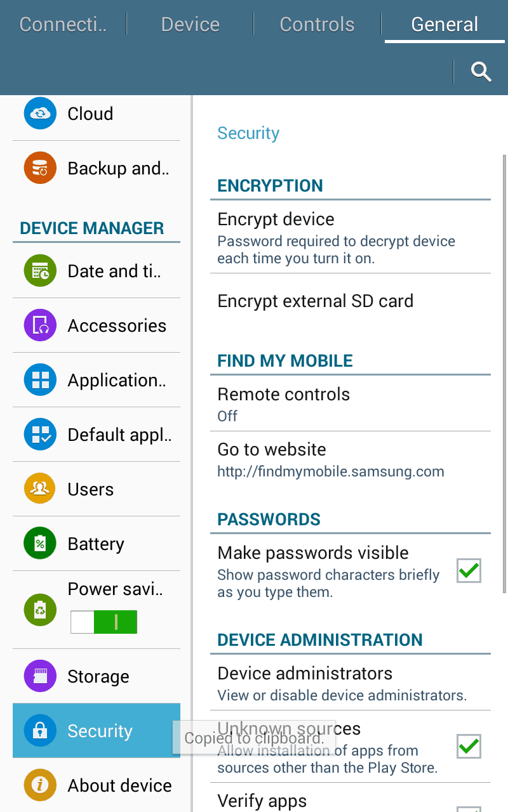Screen dimensions: 508x812
Task: Tap the search magnifier icon
Action: click(x=481, y=72)
